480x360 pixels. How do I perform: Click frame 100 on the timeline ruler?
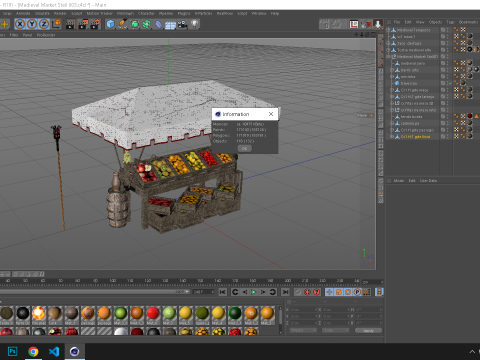[113, 281]
